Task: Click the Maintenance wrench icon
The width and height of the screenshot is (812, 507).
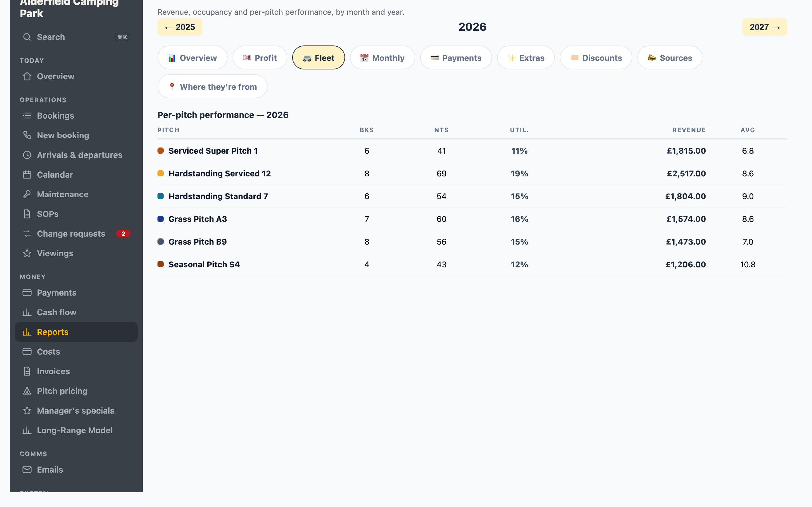Action: [x=27, y=195]
